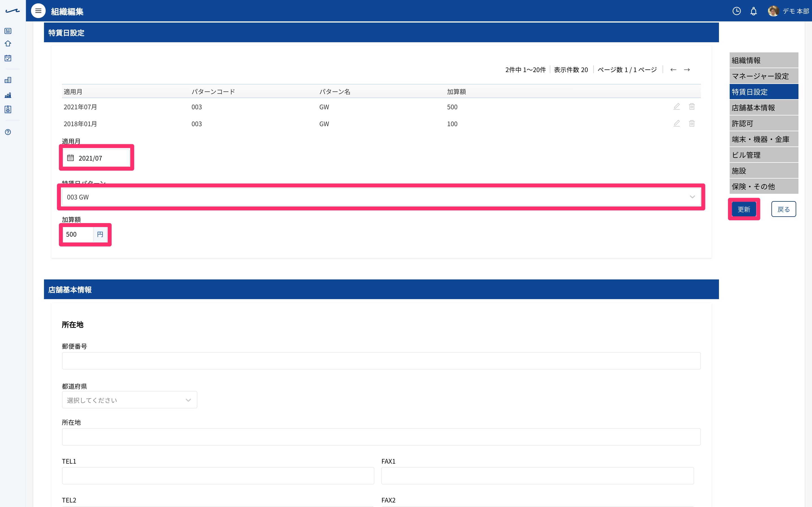Click the 加算額 amount input field
The image size is (812, 507).
tap(78, 234)
